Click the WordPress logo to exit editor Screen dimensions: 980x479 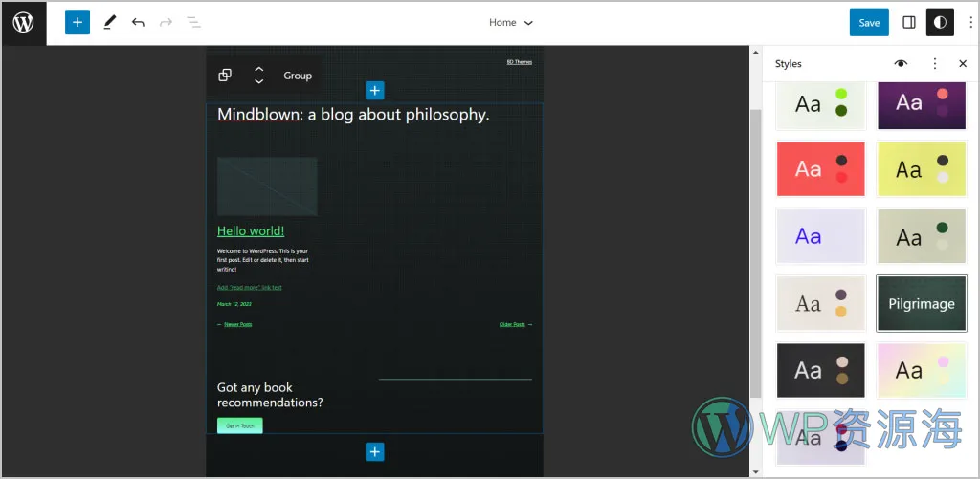[x=23, y=23]
